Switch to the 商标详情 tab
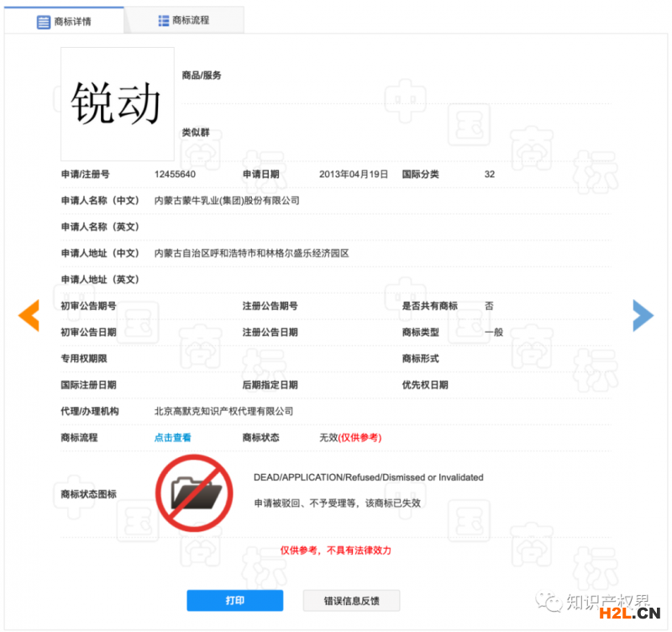Image resolution: width=672 pixels, height=632 pixels. coord(64,21)
